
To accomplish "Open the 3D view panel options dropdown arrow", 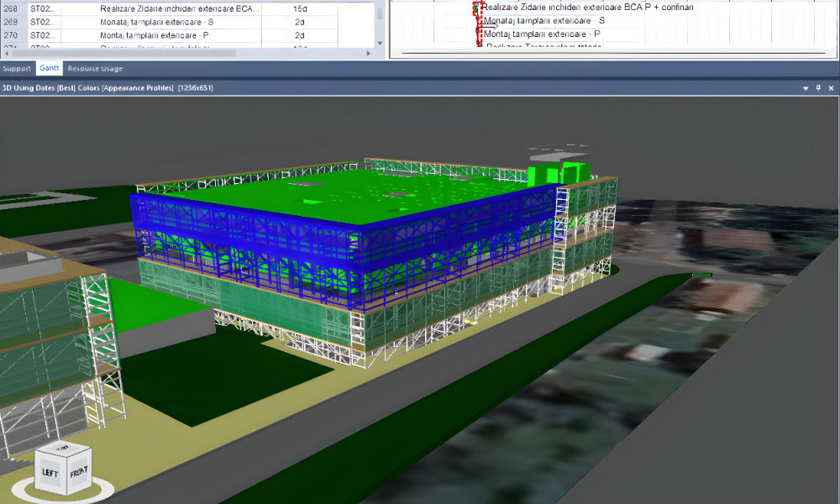I will click(806, 87).
